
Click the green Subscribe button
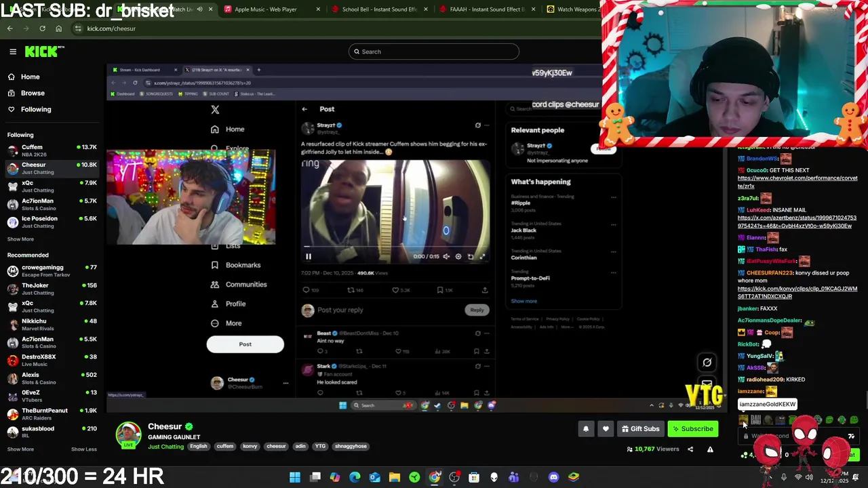coord(692,428)
